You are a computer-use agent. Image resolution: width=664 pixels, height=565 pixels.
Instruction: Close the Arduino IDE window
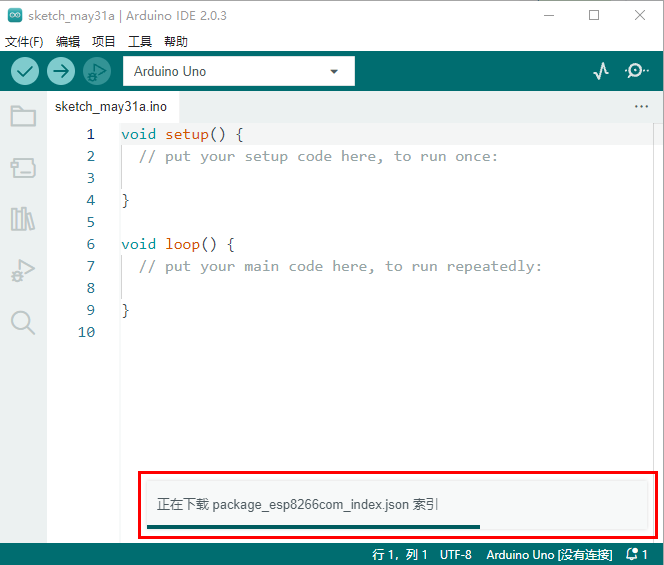tap(640, 16)
